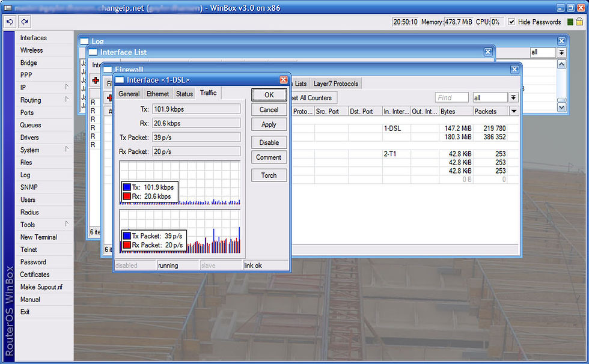The width and height of the screenshot is (589, 364).
Task: Expand the System submenu arrow
Action: [x=67, y=150]
